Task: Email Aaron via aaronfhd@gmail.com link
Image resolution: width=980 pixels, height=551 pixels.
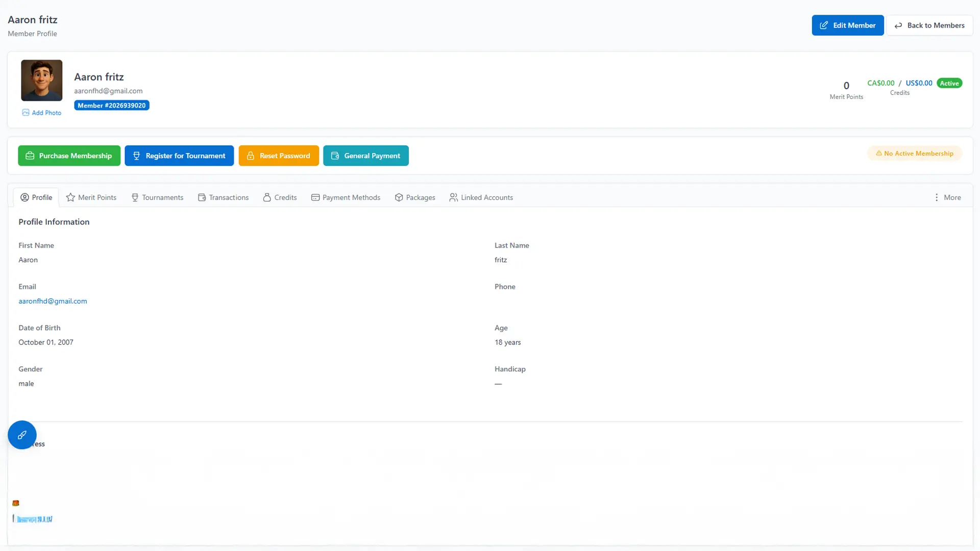Action: pos(53,301)
